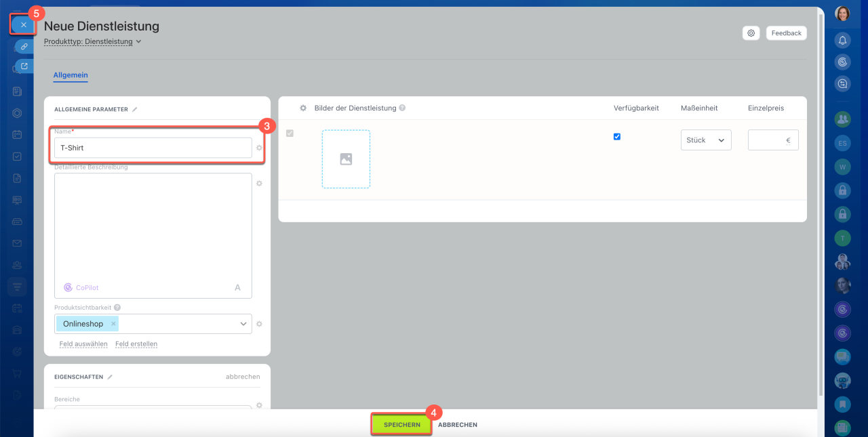Click the Speichern button
Image resolution: width=868 pixels, height=437 pixels.
coord(401,425)
